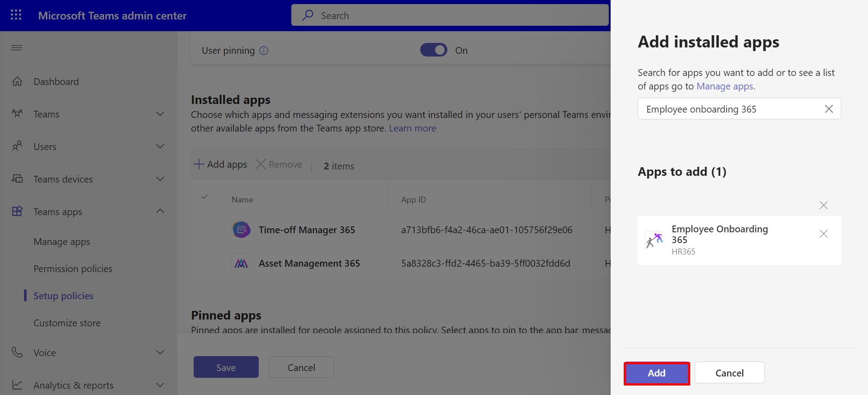Screen dimensions: 868x395
Task: Collapse the navigation hamburger menu
Action: point(17,48)
